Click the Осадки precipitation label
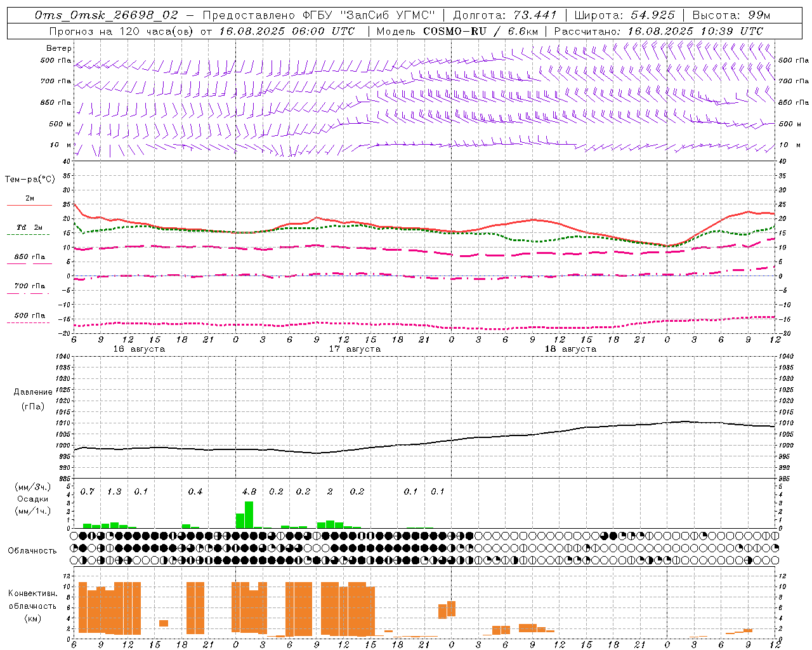812x650 pixels. tap(32, 499)
